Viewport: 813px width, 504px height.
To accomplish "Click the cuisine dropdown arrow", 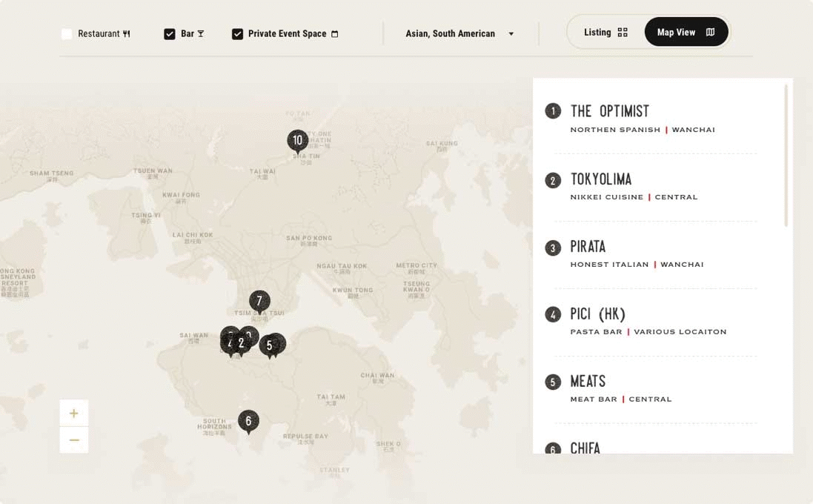I will (511, 33).
